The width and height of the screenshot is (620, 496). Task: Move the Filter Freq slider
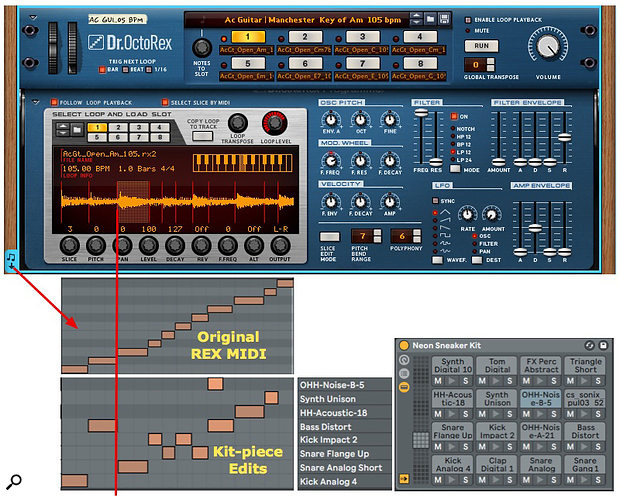pyautogui.click(x=421, y=113)
